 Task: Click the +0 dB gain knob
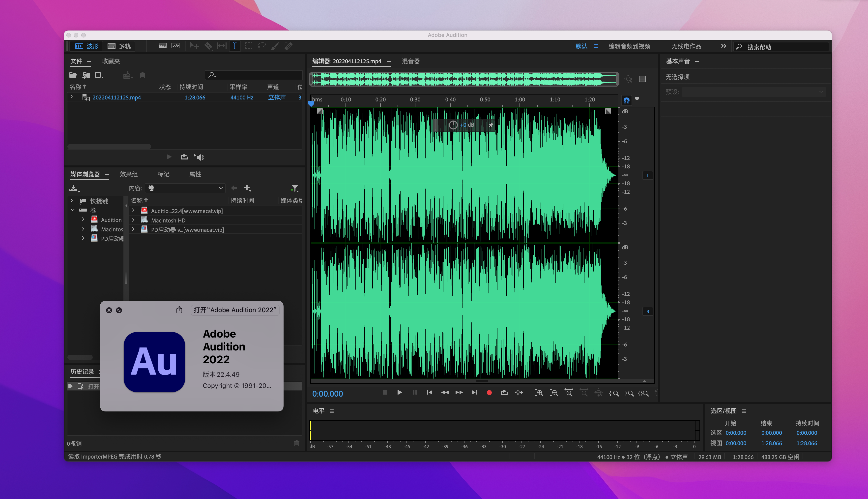(453, 125)
